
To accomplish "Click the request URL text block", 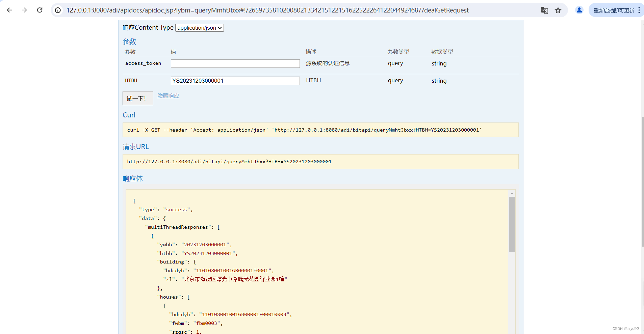I will [320, 162].
